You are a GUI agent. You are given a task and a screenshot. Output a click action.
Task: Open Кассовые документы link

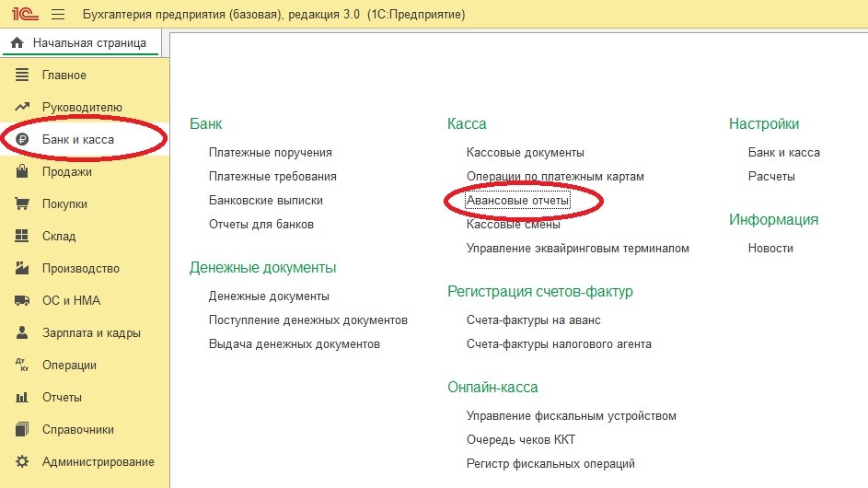point(525,152)
